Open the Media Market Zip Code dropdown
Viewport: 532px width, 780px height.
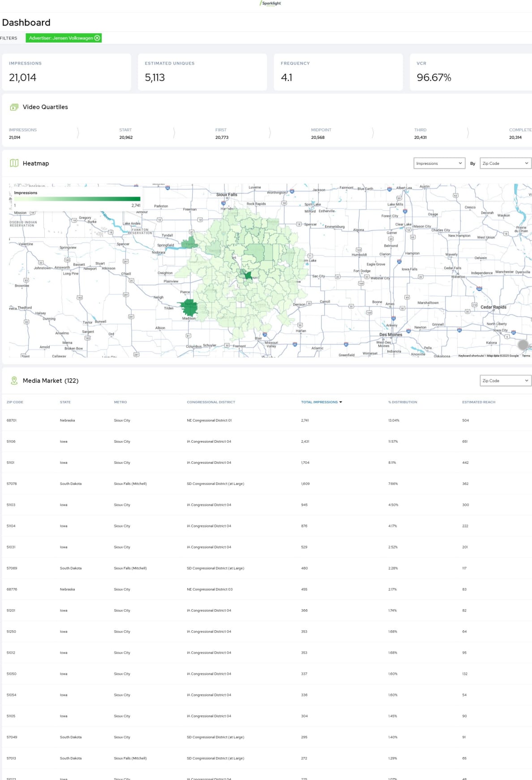(506, 381)
